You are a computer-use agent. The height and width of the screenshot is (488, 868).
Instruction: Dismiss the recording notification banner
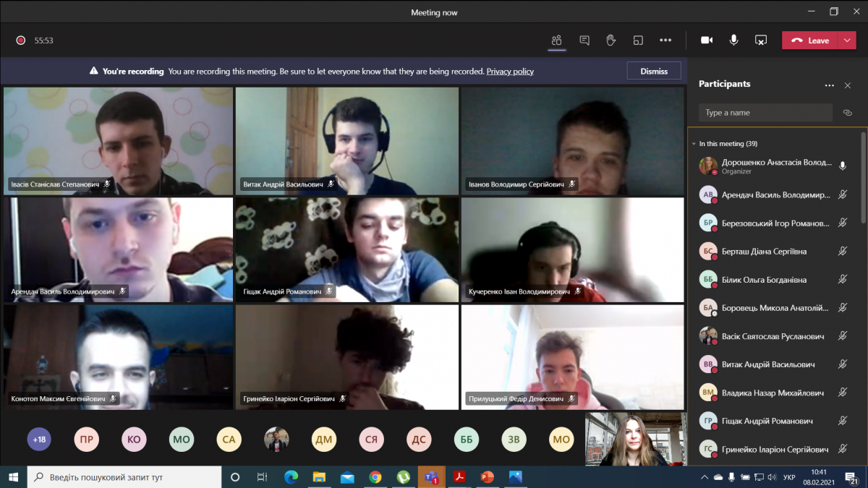click(x=653, y=71)
